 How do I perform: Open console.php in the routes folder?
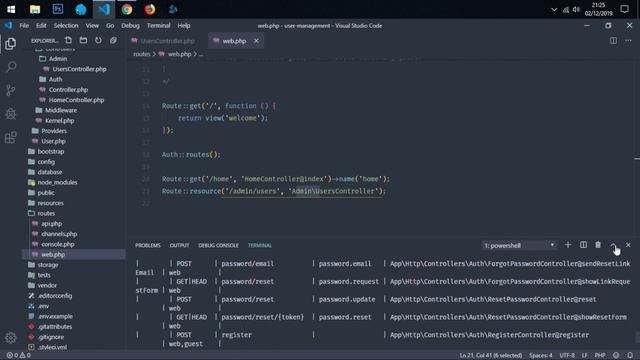point(58,244)
